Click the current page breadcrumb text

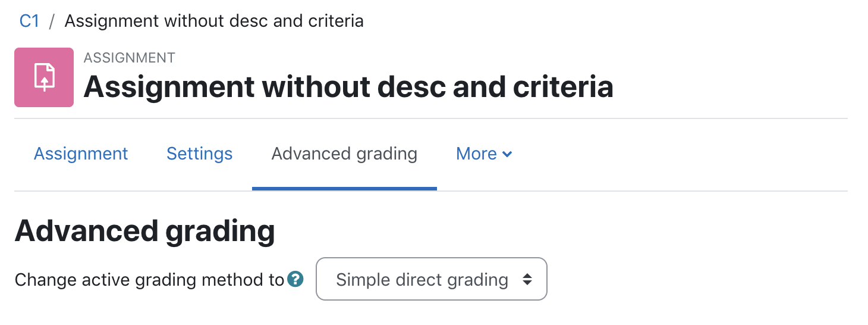tap(214, 21)
